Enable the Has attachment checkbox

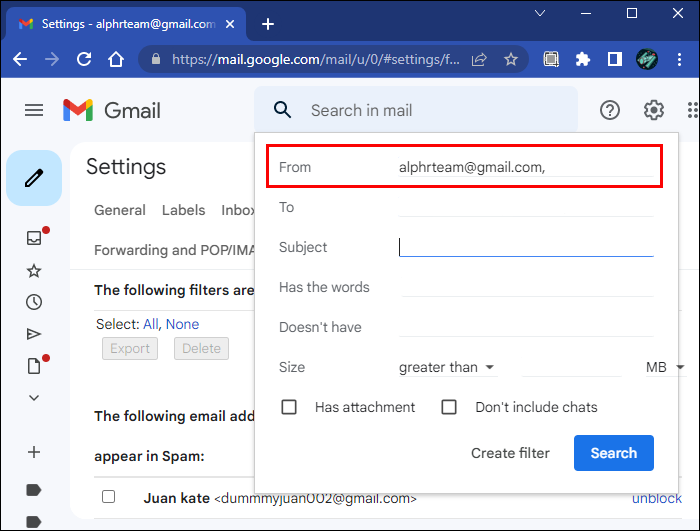click(x=289, y=407)
